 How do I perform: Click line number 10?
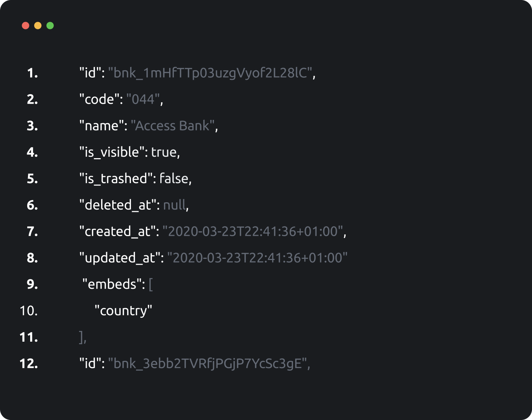[29, 311]
